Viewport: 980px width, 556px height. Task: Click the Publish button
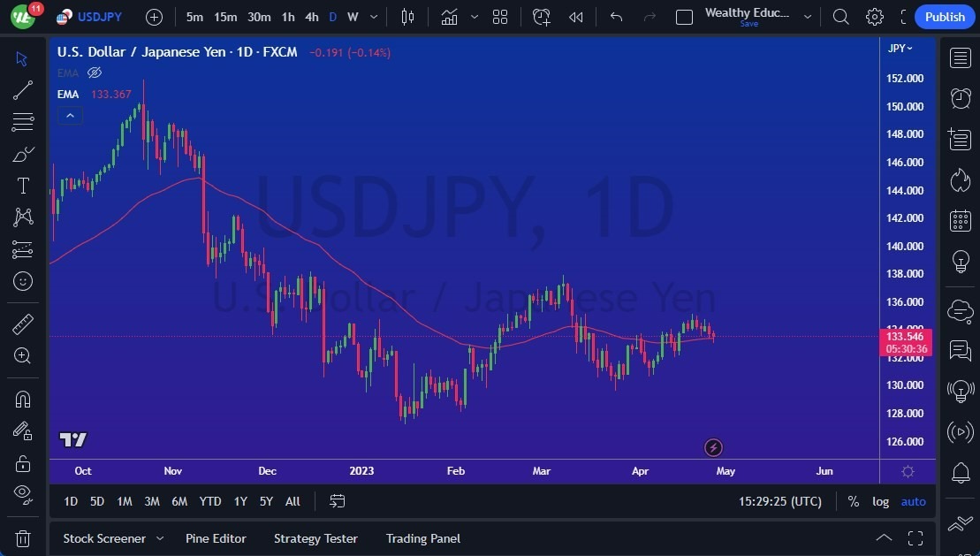coord(944,17)
